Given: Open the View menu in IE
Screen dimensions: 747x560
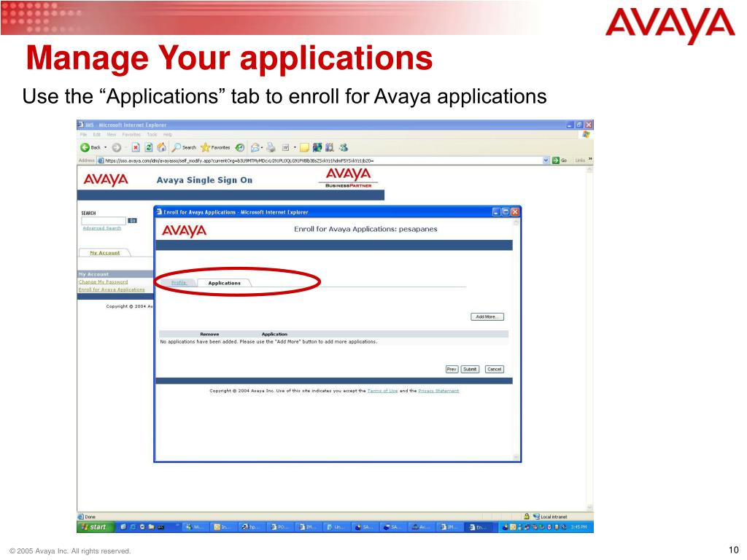Looking at the screenshot, I should click(112, 135).
